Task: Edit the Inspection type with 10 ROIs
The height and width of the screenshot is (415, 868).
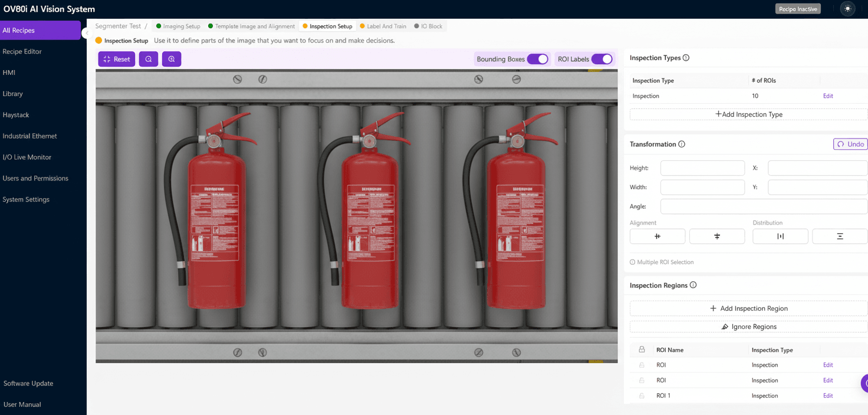Action: [828, 95]
